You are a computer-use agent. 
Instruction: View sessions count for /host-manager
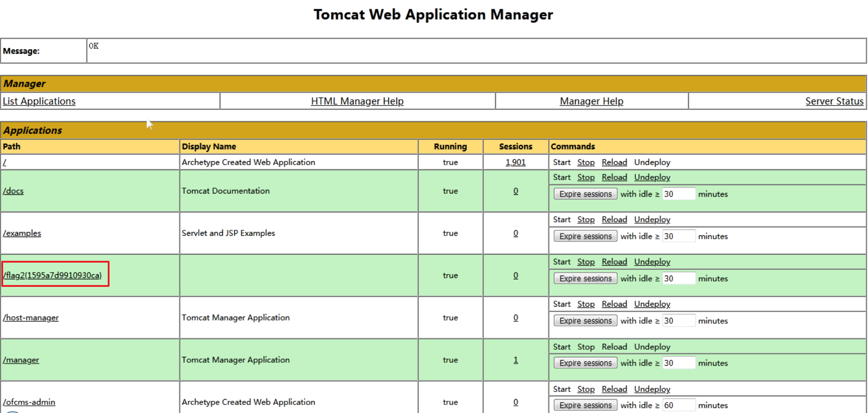point(516,317)
